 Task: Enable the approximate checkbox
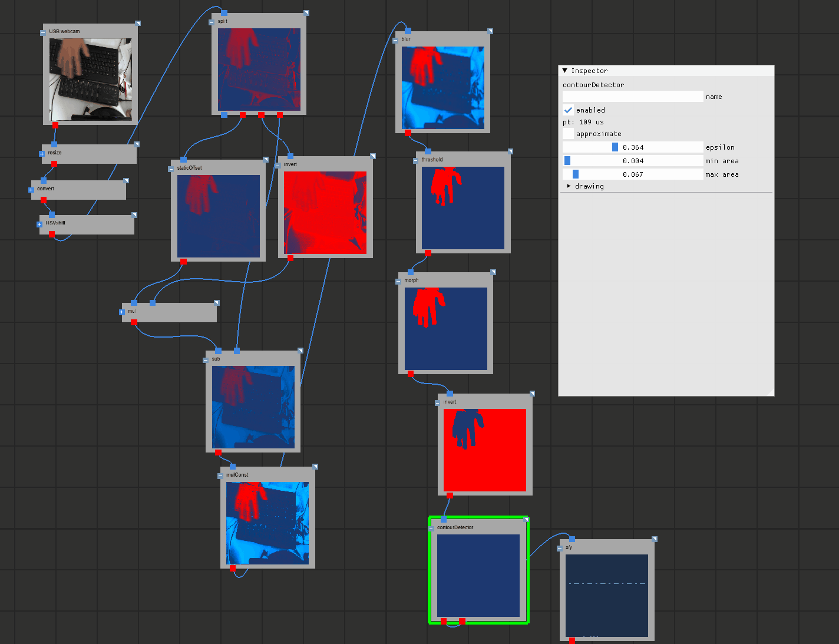pos(568,134)
